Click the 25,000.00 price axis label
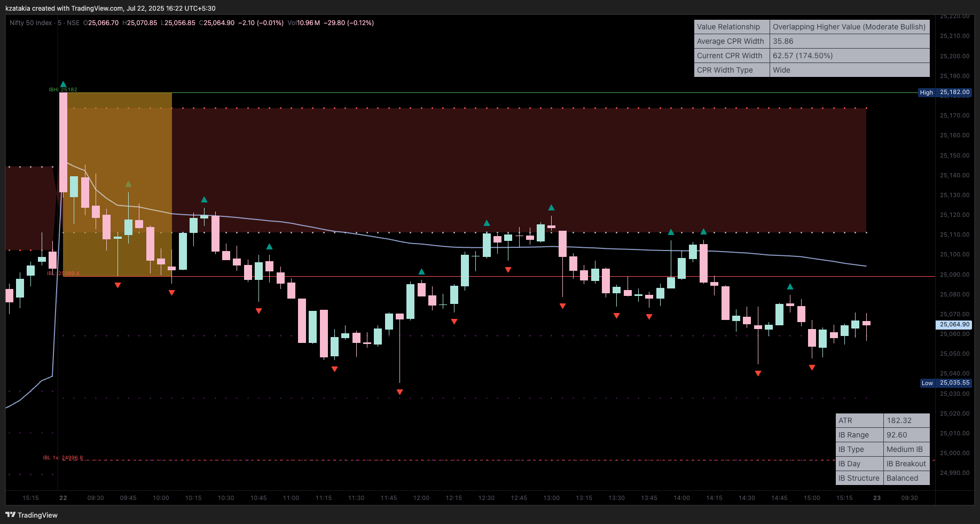Image resolution: width=980 pixels, height=524 pixels. point(955,453)
